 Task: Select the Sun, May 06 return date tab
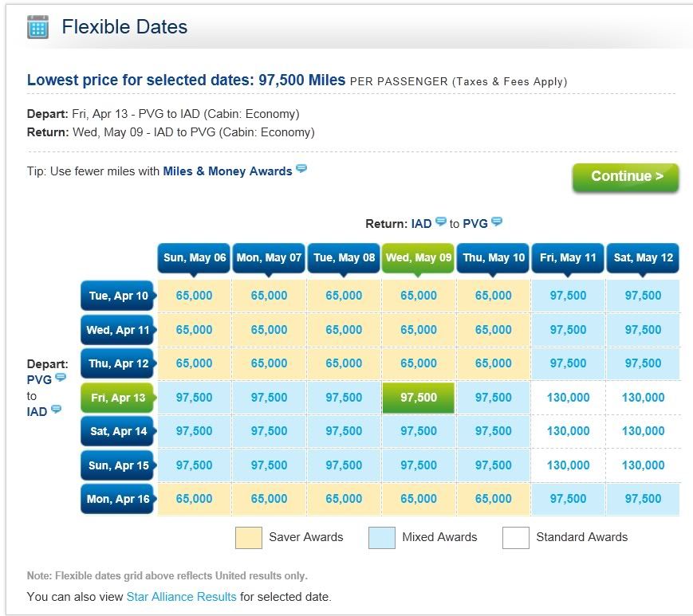pos(195,258)
